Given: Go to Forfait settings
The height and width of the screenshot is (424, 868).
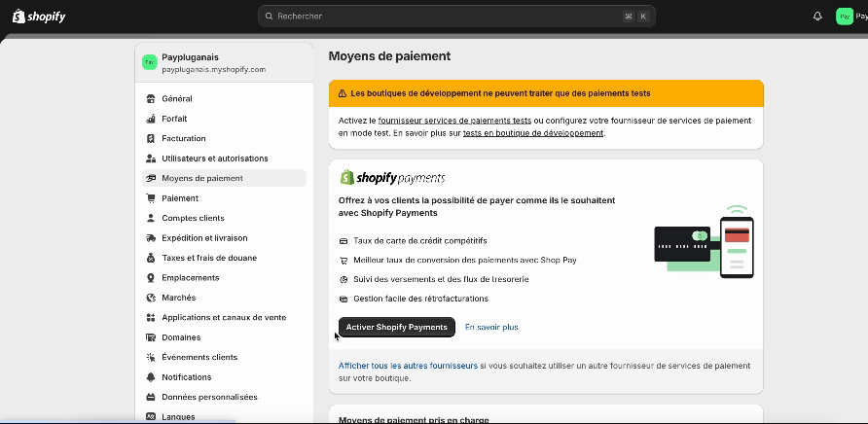Looking at the screenshot, I should [224, 119].
